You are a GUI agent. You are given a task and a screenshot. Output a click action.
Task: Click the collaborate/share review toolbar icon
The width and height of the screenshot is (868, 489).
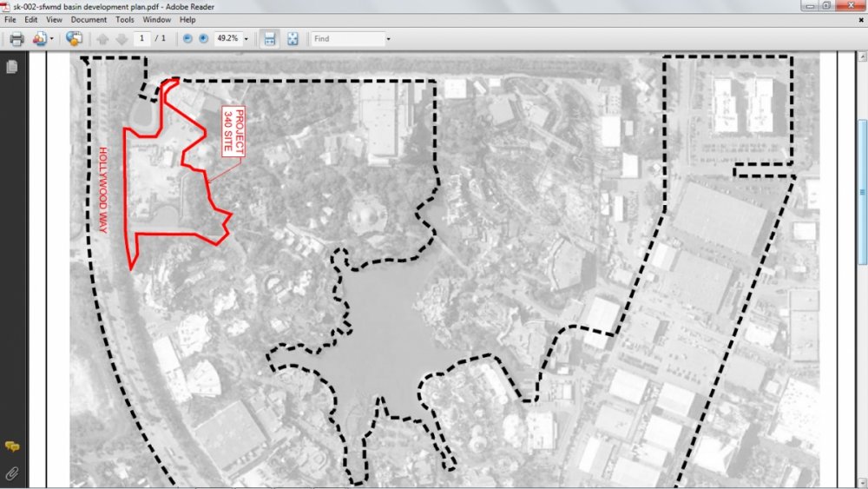(x=74, y=39)
